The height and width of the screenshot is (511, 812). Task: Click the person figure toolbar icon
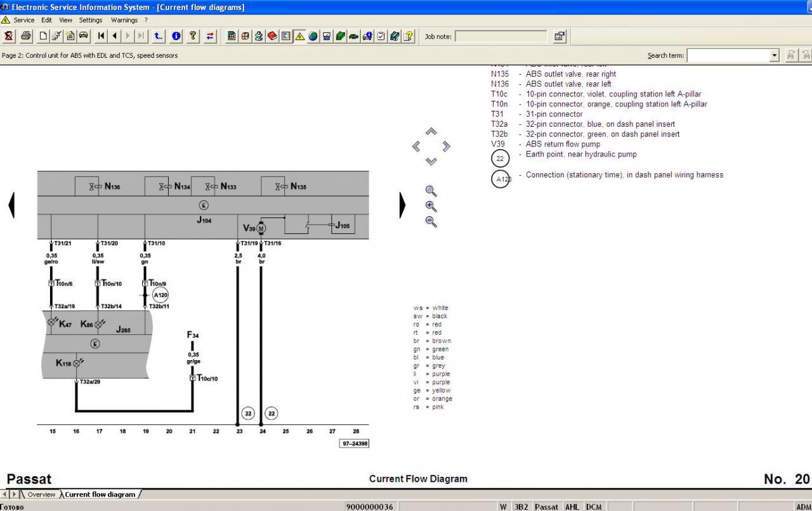[x=259, y=36]
